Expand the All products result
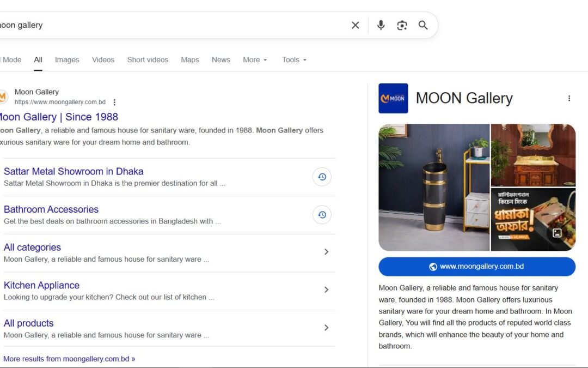This screenshot has width=588, height=368. (x=327, y=328)
